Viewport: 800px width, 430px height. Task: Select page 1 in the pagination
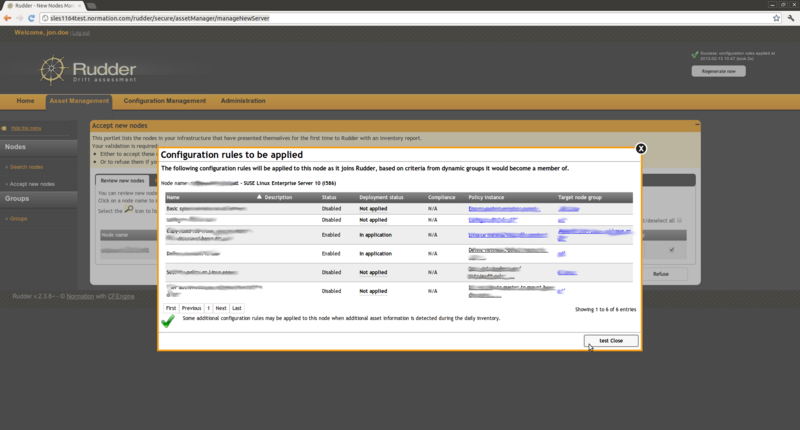pyautogui.click(x=208, y=308)
